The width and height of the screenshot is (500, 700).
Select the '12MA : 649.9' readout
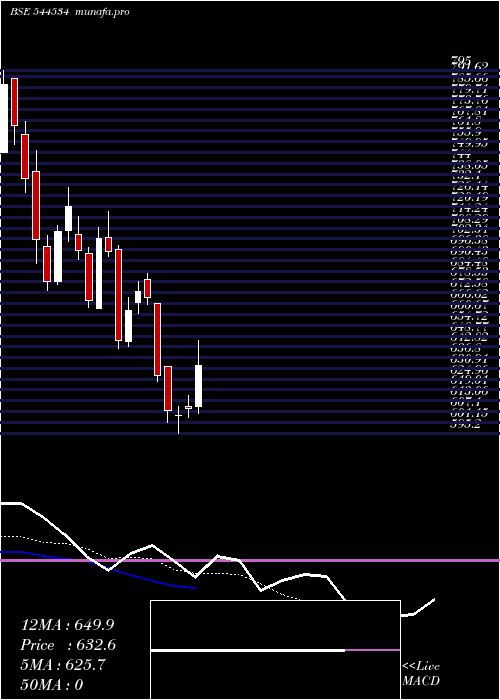coord(68,625)
